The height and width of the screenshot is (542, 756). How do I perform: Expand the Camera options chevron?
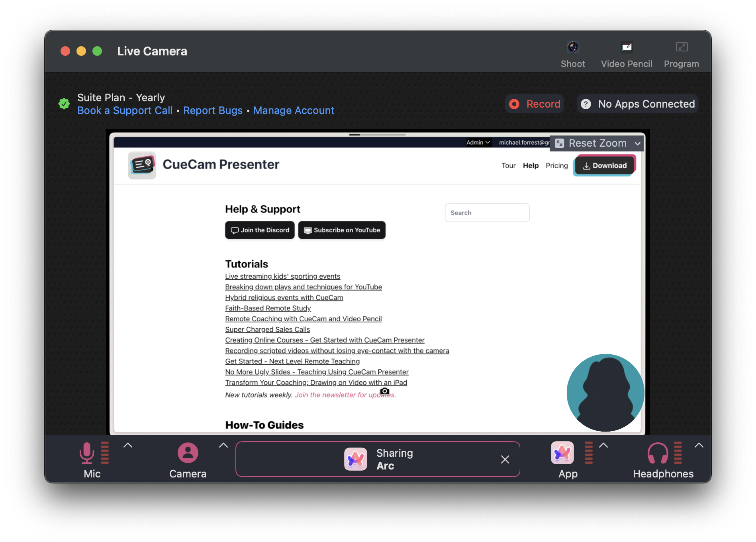(223, 446)
